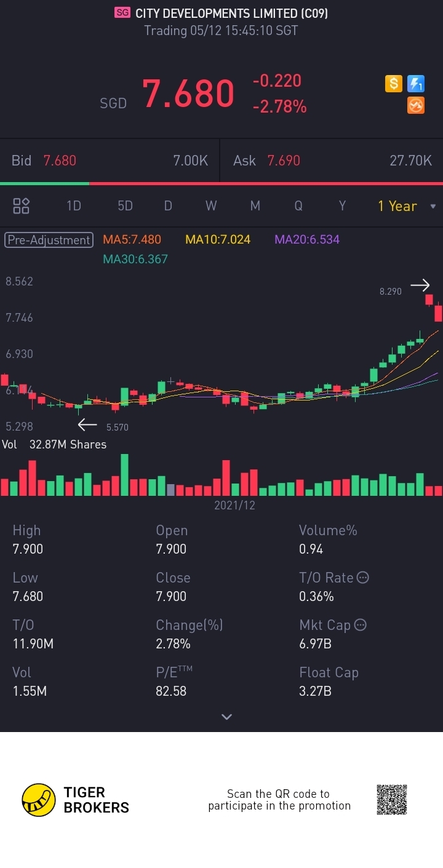The width and height of the screenshot is (443, 868).
Task: Tap the Close 7.900 value
Action: pyautogui.click(x=171, y=596)
